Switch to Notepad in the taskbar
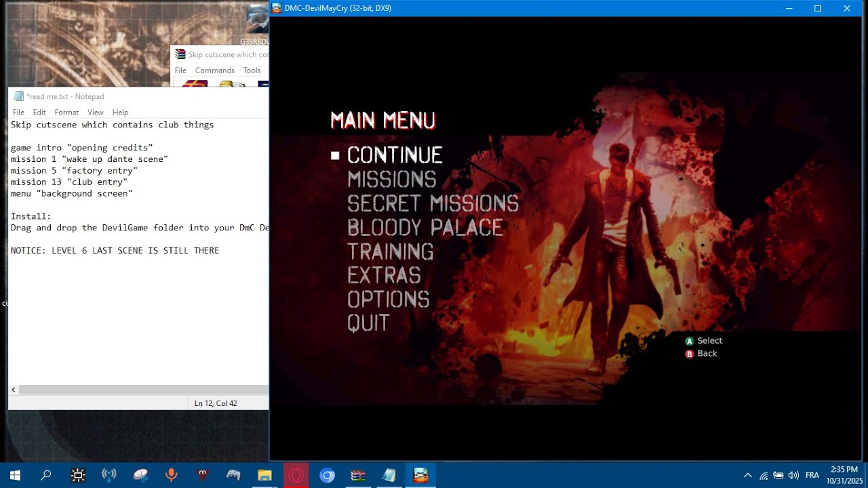 (389, 475)
